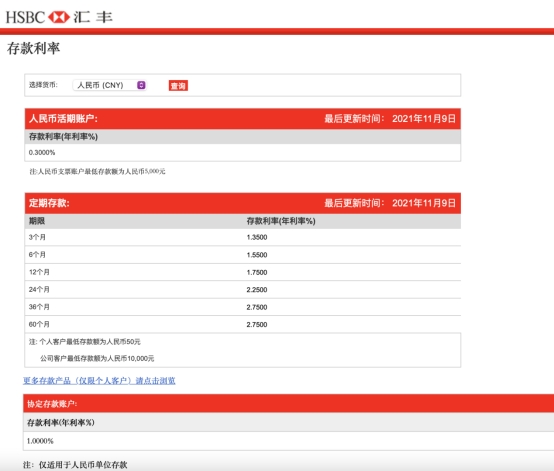Click the HSBC 汇丰 wordmark text

pos(59,17)
